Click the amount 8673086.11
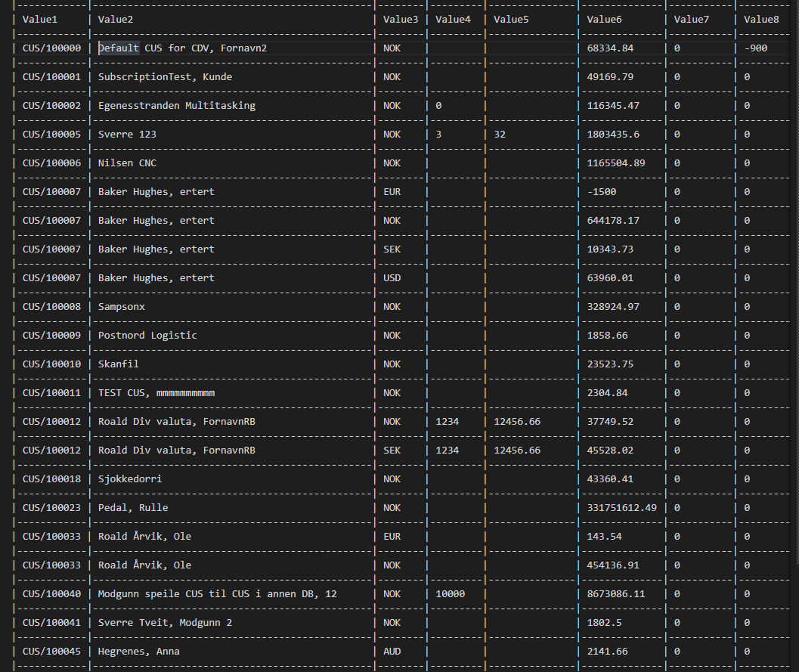Screen dimensions: 799x672 tap(616, 594)
